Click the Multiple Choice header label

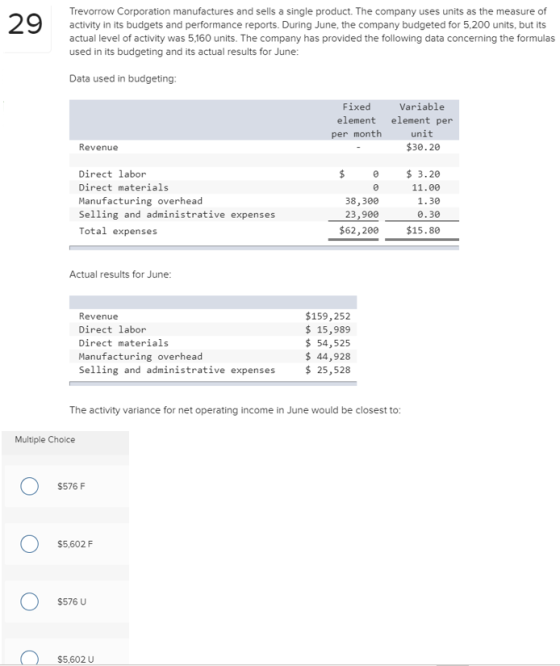pos(45,440)
